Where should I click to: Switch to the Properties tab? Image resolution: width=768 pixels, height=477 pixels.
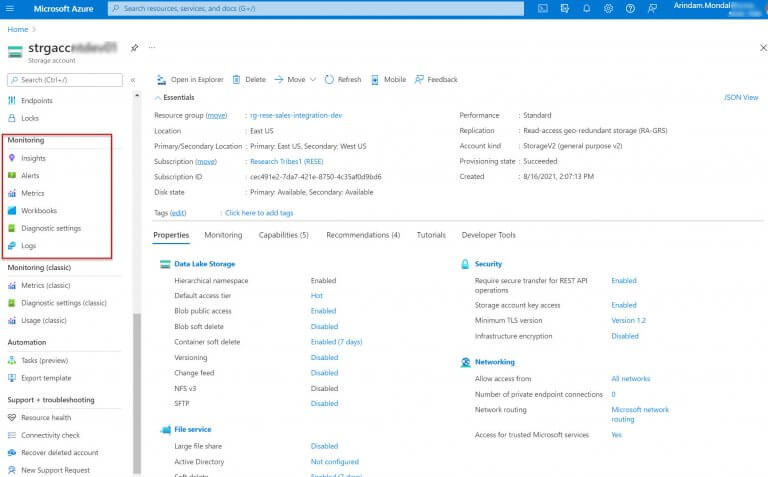(171, 235)
